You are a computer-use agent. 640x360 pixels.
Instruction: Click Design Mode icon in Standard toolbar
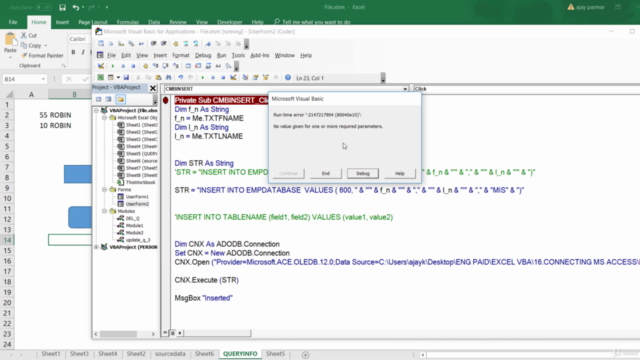click(x=233, y=78)
